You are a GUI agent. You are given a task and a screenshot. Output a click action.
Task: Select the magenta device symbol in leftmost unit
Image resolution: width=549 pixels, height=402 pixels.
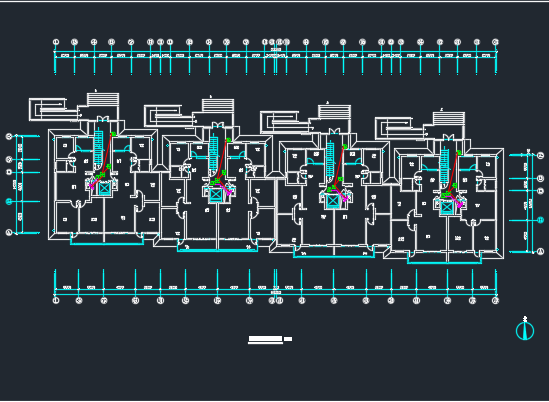(x=92, y=186)
